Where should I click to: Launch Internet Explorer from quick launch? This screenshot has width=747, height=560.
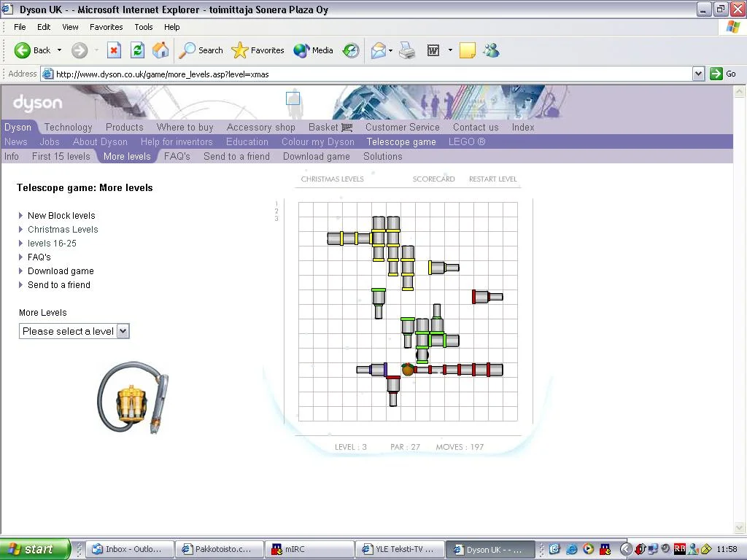pyautogui.click(x=572, y=549)
